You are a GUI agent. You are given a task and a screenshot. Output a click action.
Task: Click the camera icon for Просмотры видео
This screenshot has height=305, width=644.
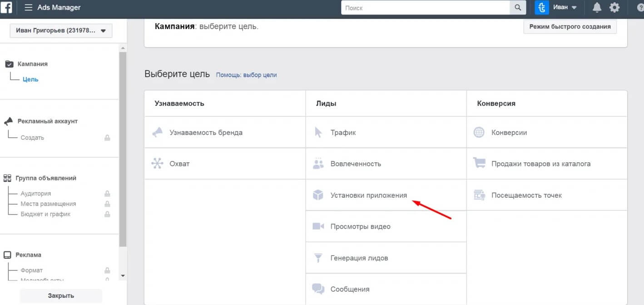click(318, 226)
